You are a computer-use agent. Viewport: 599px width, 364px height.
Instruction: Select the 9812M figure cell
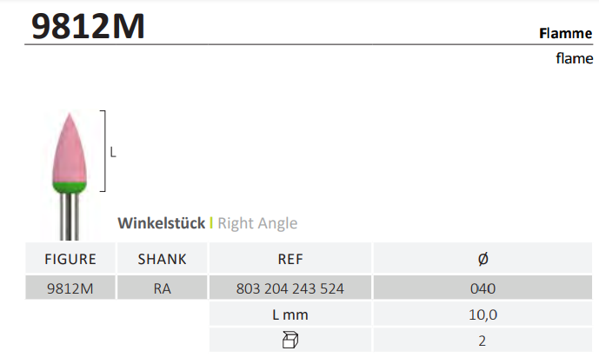tap(70, 289)
